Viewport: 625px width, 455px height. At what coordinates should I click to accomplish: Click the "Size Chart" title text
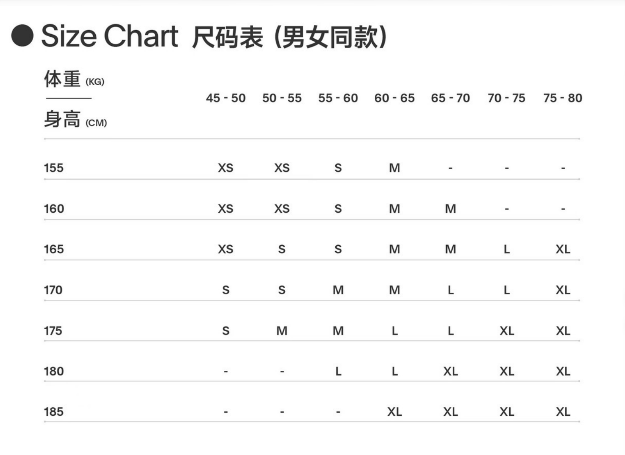109,37
